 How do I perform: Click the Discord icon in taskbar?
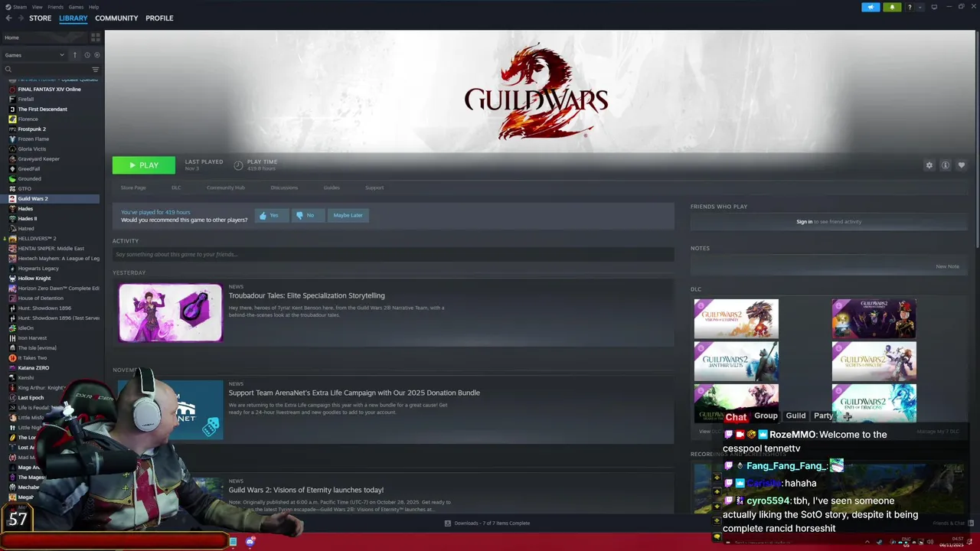[x=250, y=542]
